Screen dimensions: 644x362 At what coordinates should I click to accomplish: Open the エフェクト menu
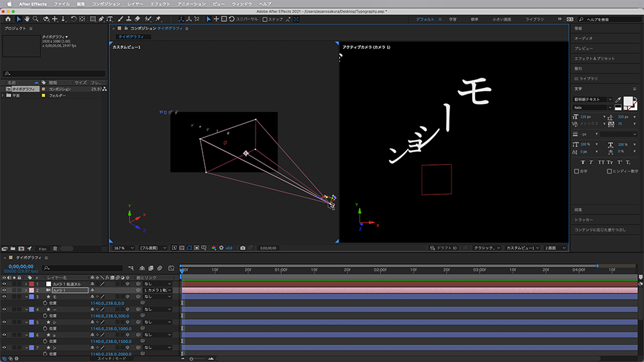tap(160, 4)
